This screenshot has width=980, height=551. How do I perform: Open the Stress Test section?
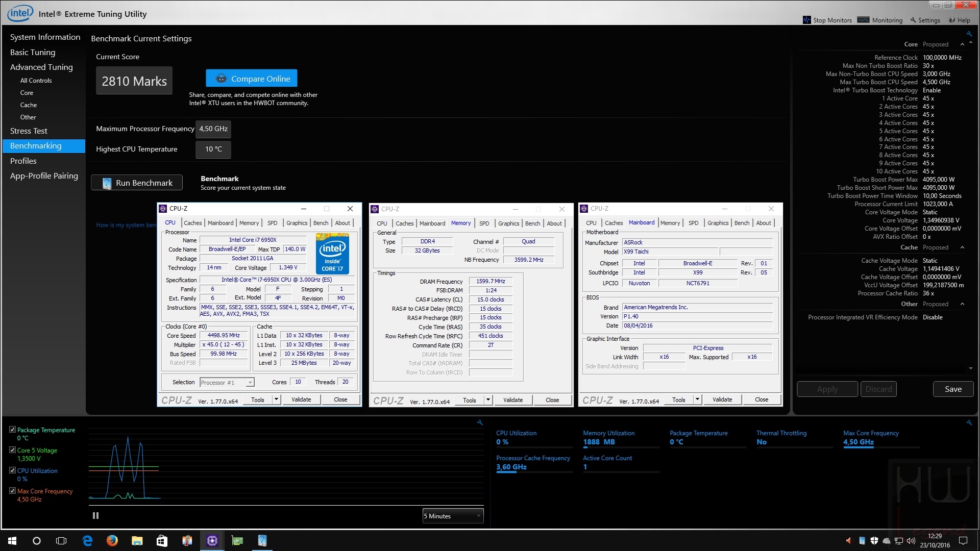click(29, 131)
